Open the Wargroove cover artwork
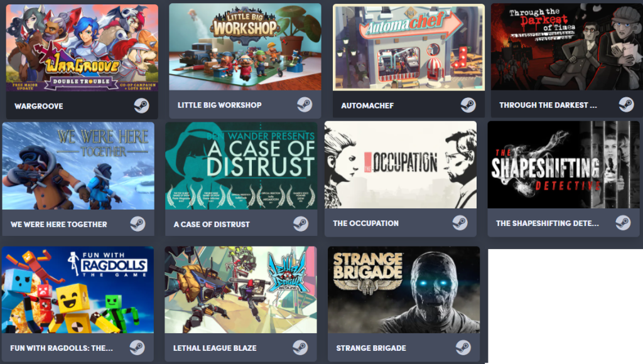The width and height of the screenshot is (643, 364). (x=82, y=48)
